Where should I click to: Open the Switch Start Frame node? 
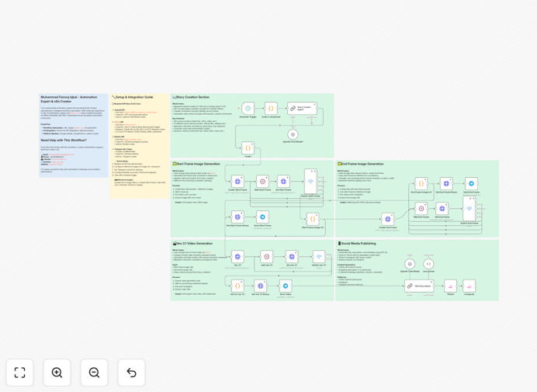pyautogui.click(x=310, y=182)
